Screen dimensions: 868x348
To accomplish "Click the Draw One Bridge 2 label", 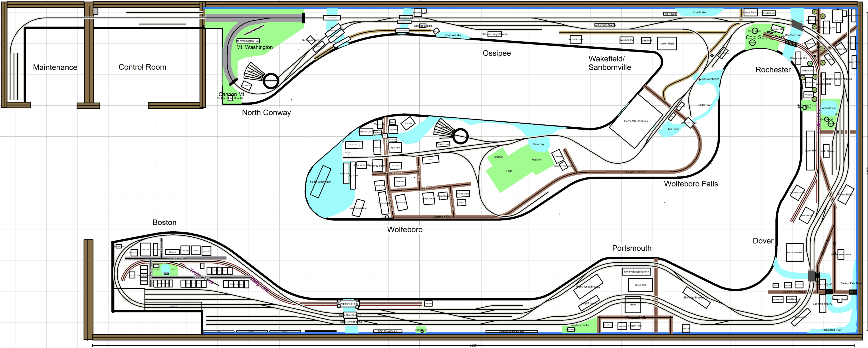I will (351, 322).
